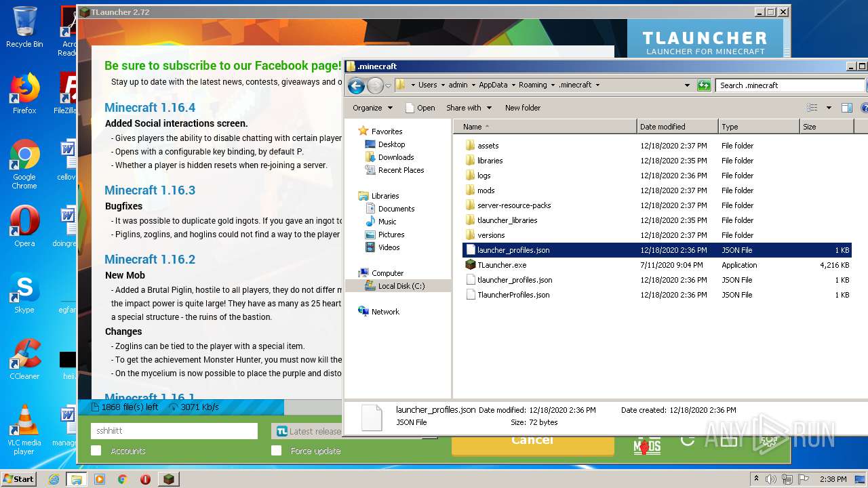Select launcher_profiles.json file row
The image size is (868, 488).
click(656, 250)
